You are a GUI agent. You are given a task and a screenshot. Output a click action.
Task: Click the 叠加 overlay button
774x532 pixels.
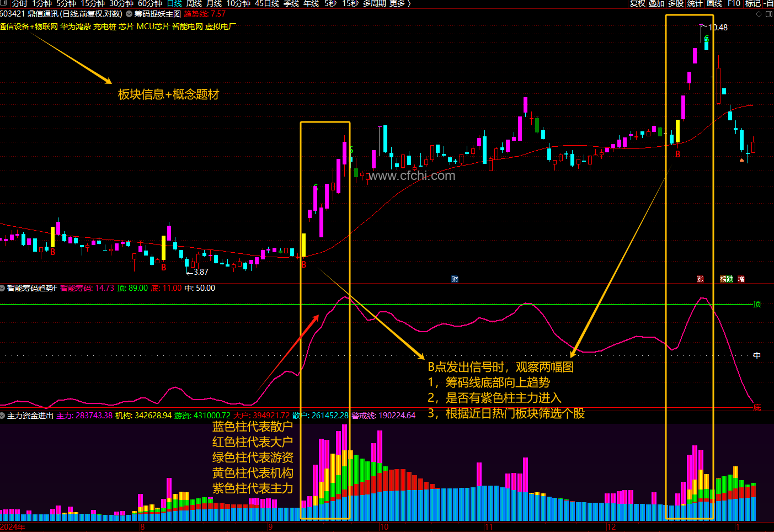coord(656,3)
